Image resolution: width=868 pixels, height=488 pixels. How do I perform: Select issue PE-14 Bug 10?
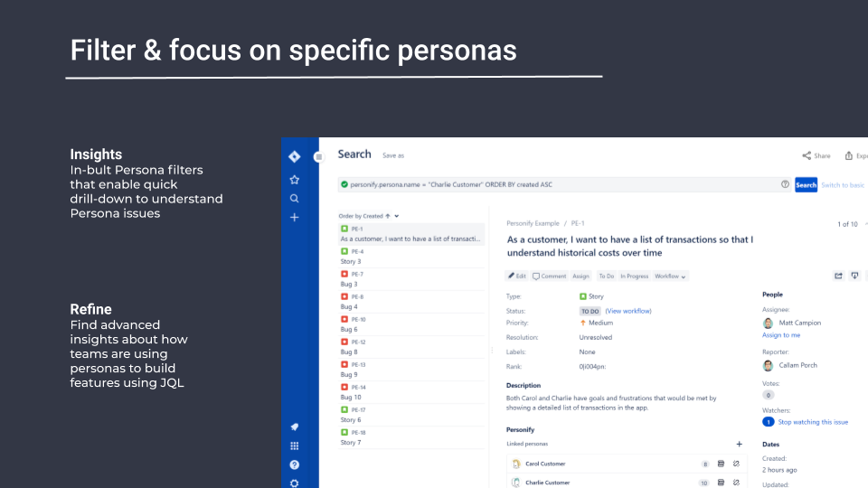pyautogui.click(x=412, y=392)
